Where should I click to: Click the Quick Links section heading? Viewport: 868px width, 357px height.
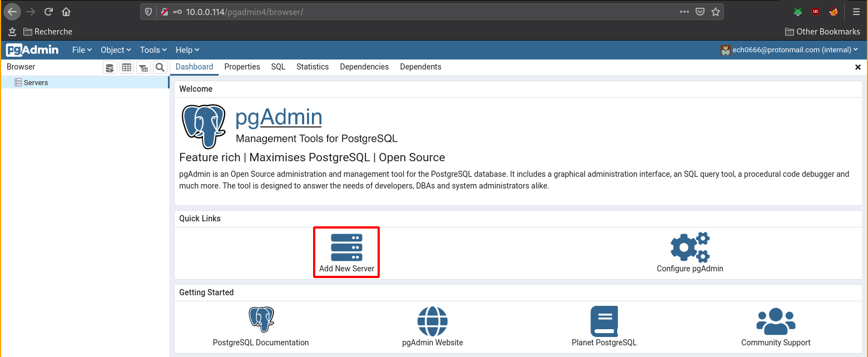pos(200,219)
